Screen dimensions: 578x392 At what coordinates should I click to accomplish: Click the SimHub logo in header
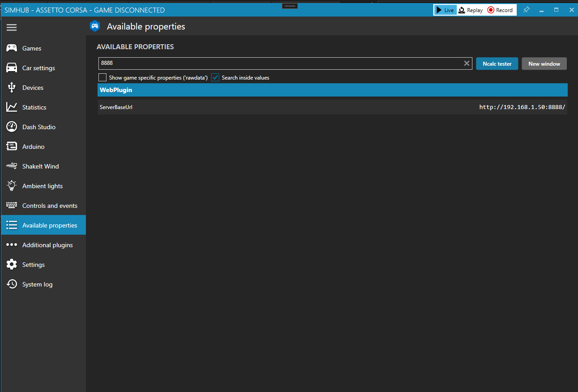point(95,26)
